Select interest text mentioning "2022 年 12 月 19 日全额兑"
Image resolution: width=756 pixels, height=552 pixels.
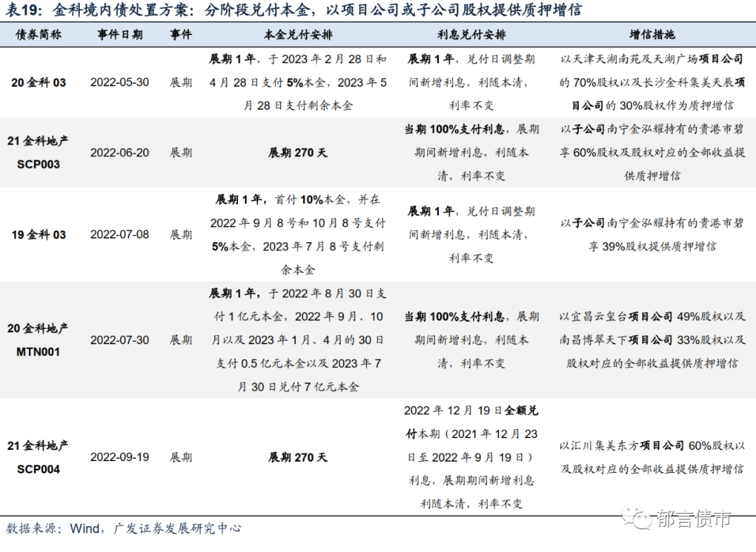click(x=471, y=457)
